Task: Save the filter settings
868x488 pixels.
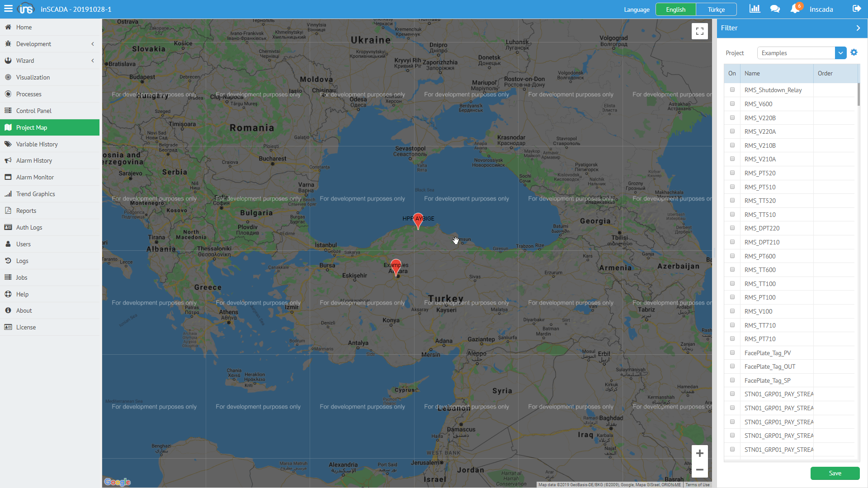Action: pyautogui.click(x=835, y=473)
